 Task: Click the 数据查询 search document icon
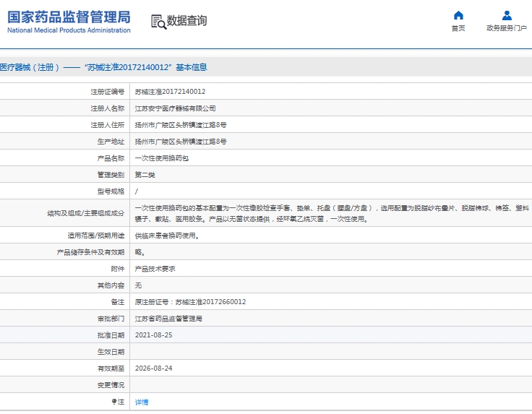[x=158, y=22]
